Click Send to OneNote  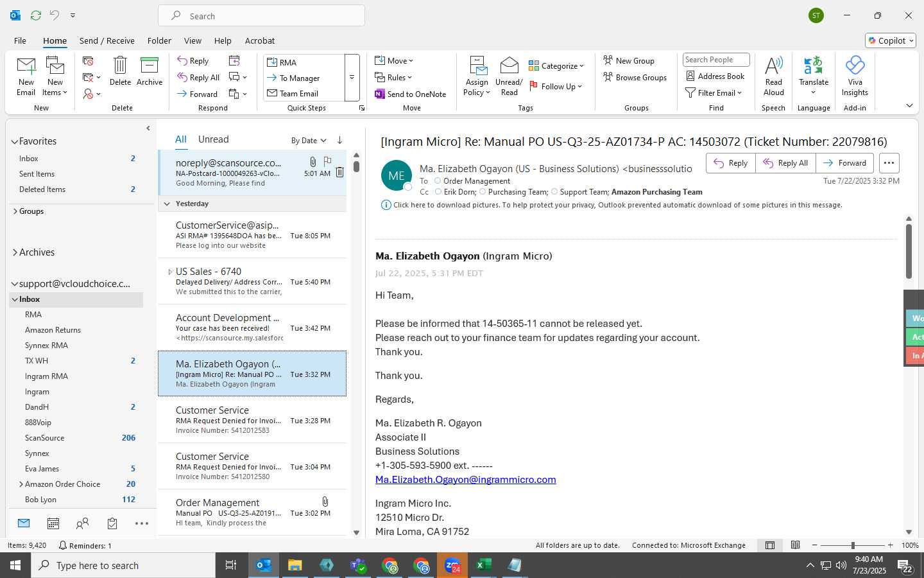[411, 94]
